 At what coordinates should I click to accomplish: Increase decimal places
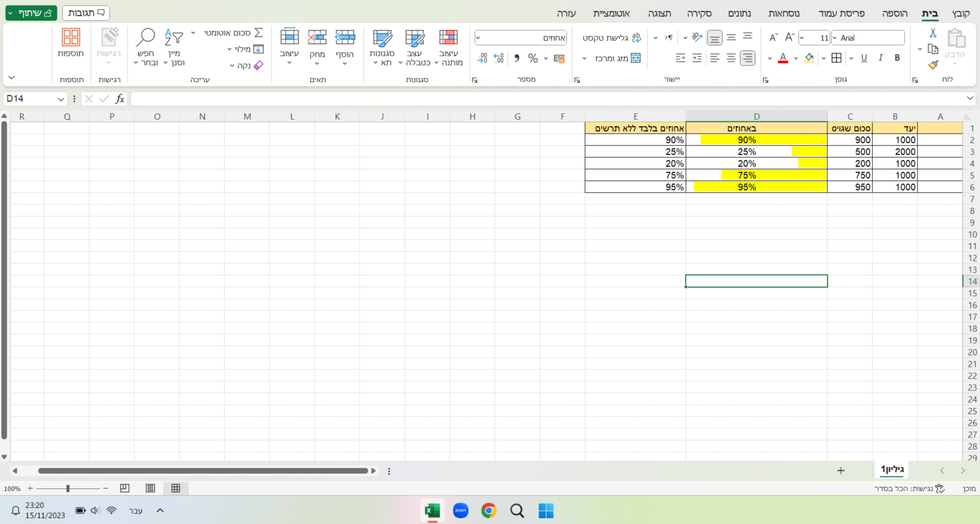click(x=499, y=58)
